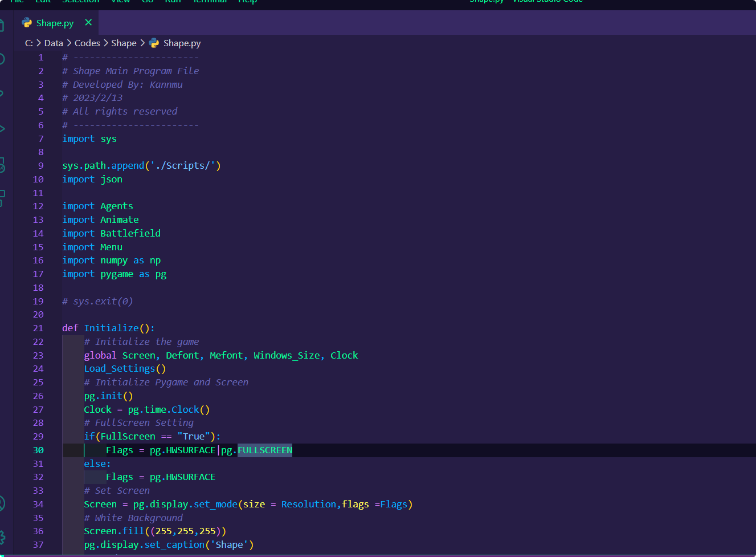The image size is (756, 557).
Task: Click the '# Set Screen' comment
Action: pyautogui.click(x=117, y=491)
